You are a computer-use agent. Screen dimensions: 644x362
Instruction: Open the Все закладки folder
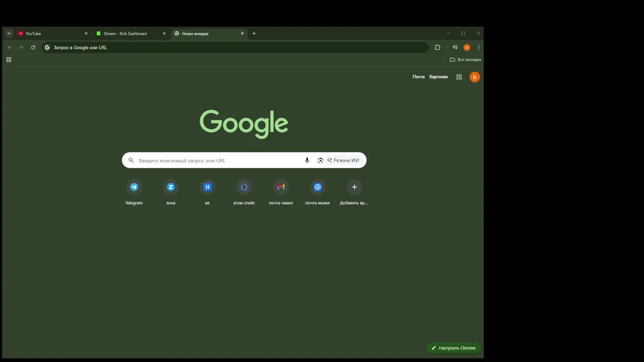tap(465, 60)
